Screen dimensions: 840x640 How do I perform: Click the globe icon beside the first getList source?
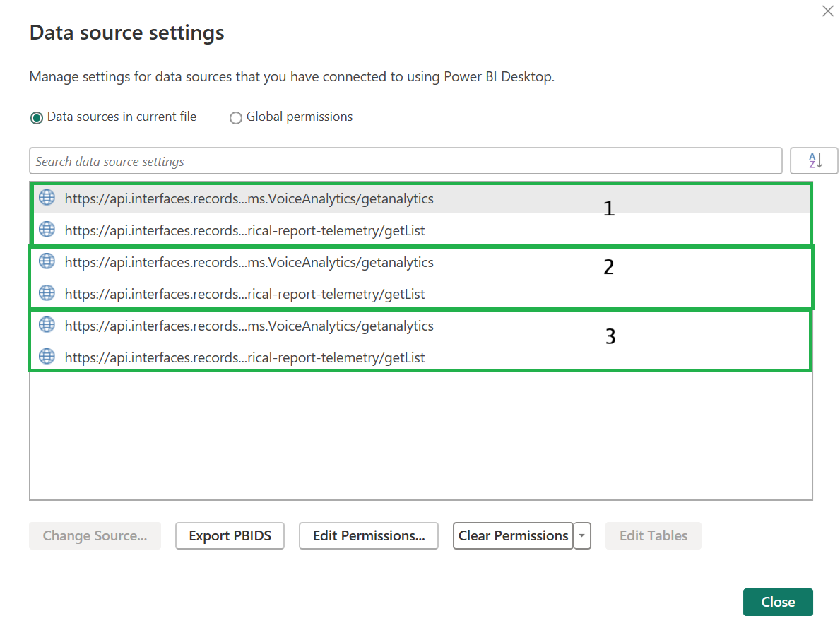[x=47, y=229]
